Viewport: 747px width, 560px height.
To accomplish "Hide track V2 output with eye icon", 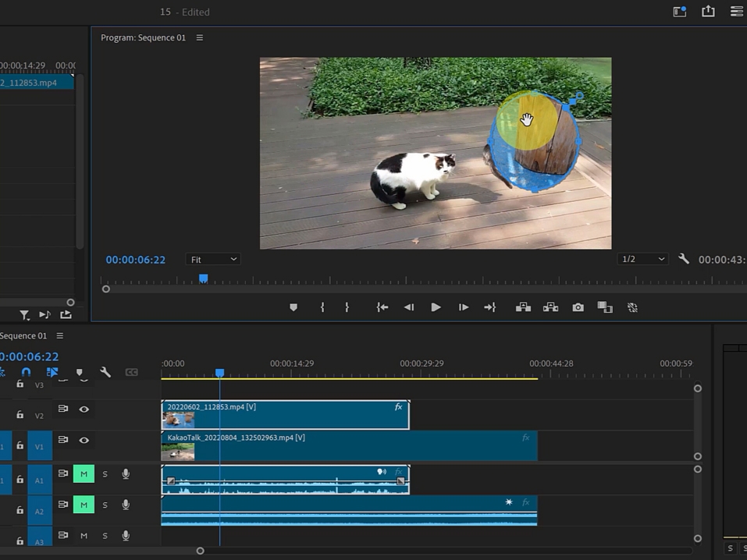I will click(x=84, y=409).
